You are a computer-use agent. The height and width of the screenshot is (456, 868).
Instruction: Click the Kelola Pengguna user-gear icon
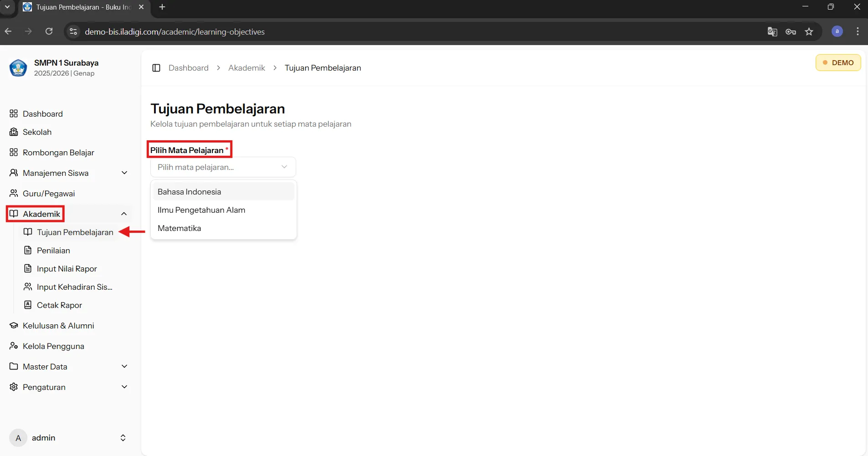[x=14, y=346]
